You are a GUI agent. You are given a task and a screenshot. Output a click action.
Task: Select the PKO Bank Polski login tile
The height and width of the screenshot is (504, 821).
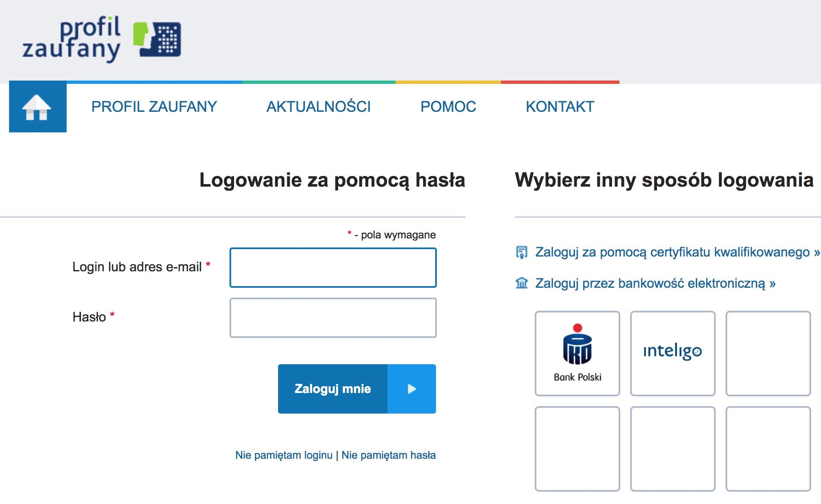pyautogui.click(x=577, y=354)
